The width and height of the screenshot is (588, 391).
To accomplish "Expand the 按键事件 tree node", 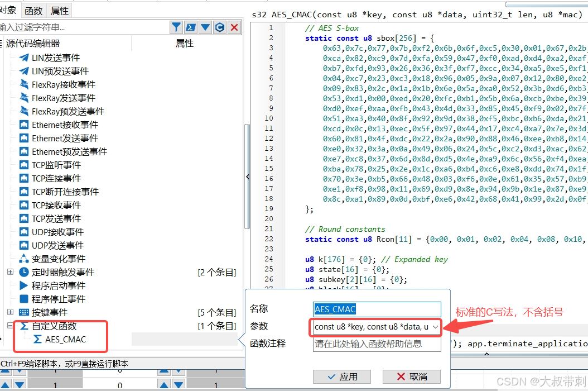I will click(9, 312).
